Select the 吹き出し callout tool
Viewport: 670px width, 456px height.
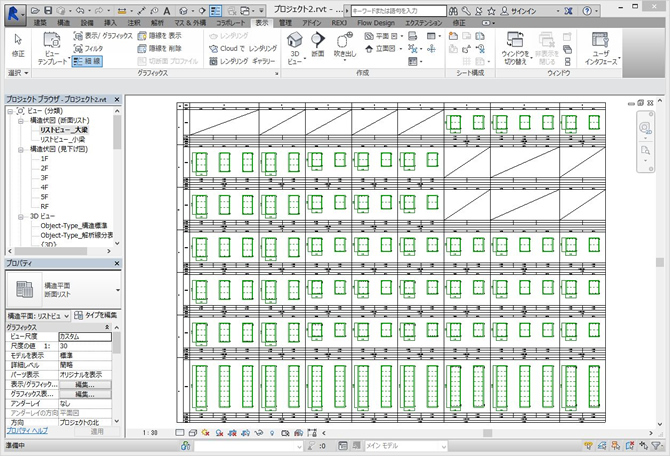point(344,45)
